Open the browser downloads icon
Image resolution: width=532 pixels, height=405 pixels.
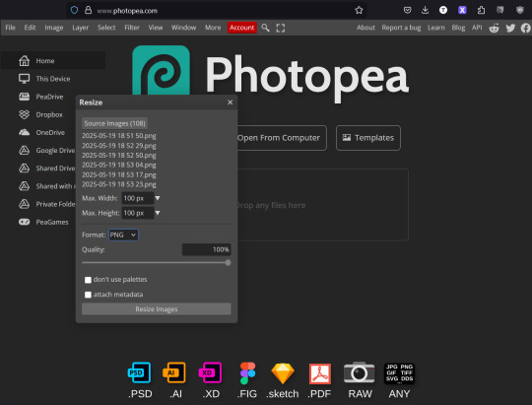tap(425, 10)
